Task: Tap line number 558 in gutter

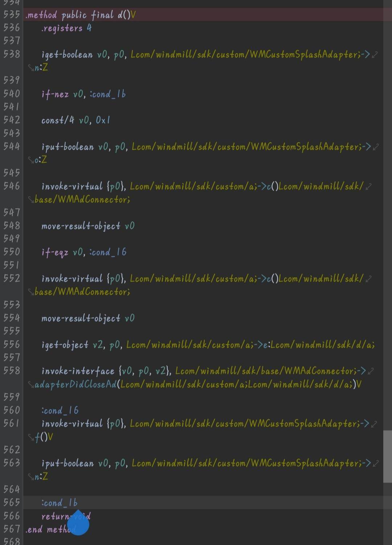Action: 12,371
